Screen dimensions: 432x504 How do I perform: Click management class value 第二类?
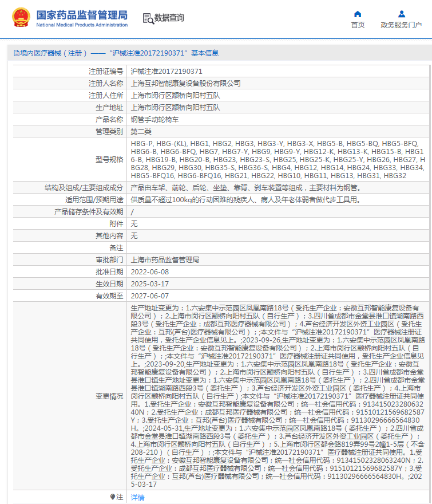point(141,132)
